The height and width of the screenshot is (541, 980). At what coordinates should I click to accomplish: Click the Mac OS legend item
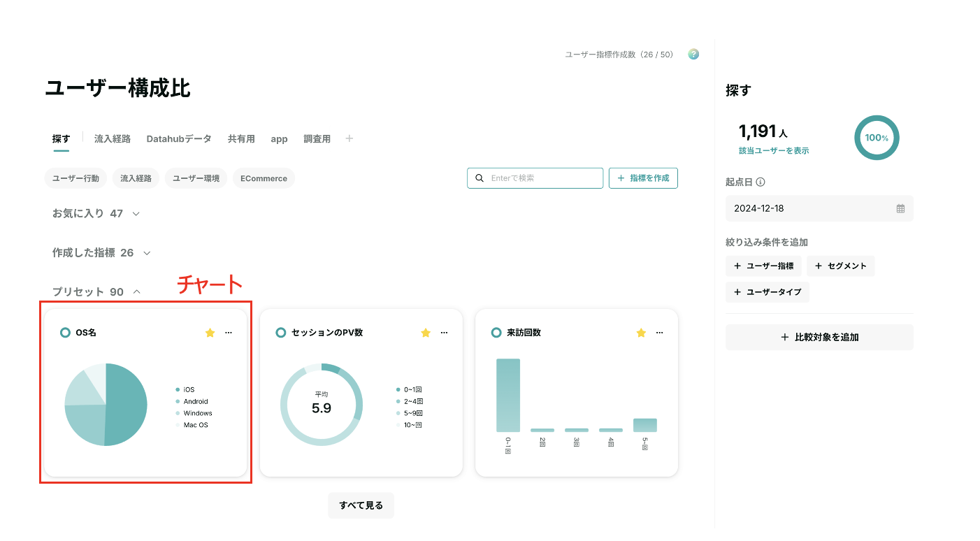(x=192, y=425)
